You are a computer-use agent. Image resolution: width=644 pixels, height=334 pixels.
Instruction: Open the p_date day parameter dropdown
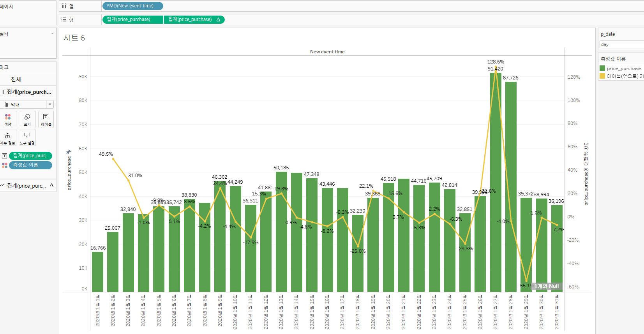point(622,44)
